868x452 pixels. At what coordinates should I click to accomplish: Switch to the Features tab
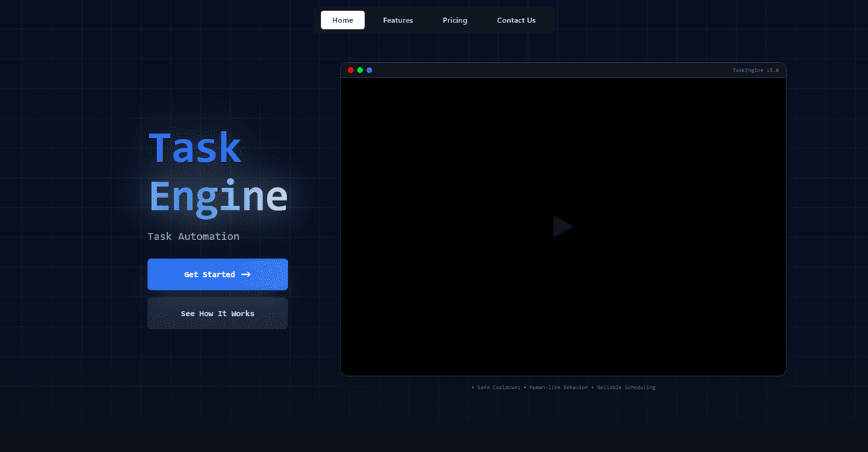(398, 20)
